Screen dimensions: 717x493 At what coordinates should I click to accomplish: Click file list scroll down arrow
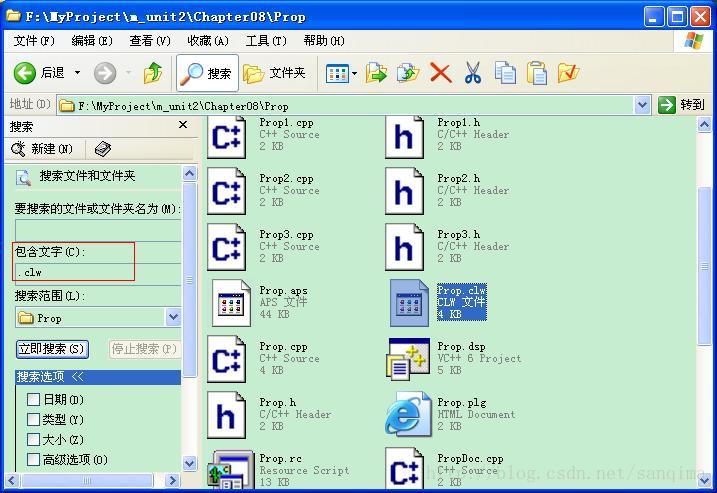click(705, 480)
